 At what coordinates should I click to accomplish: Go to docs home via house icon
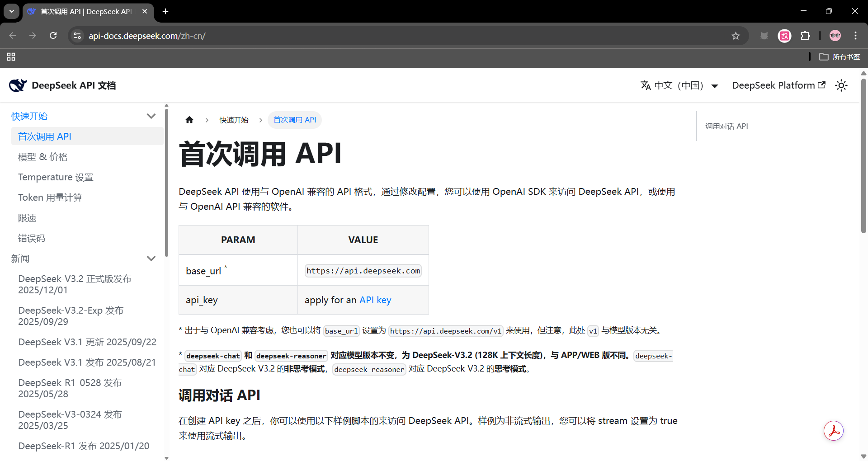[x=189, y=120]
